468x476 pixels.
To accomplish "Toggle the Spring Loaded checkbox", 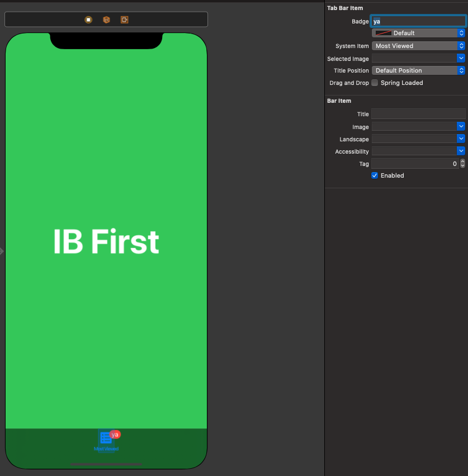I will [x=375, y=83].
